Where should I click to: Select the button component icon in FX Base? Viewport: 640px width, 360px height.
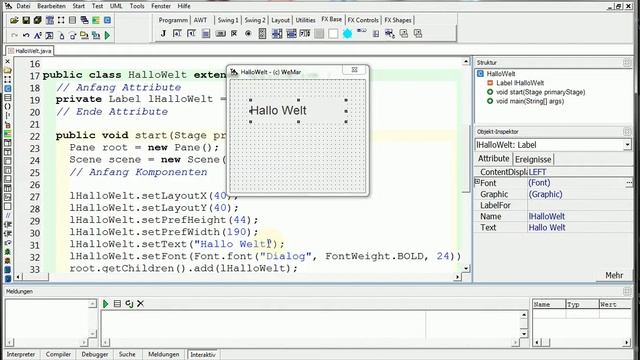pyautogui.click(x=220, y=33)
